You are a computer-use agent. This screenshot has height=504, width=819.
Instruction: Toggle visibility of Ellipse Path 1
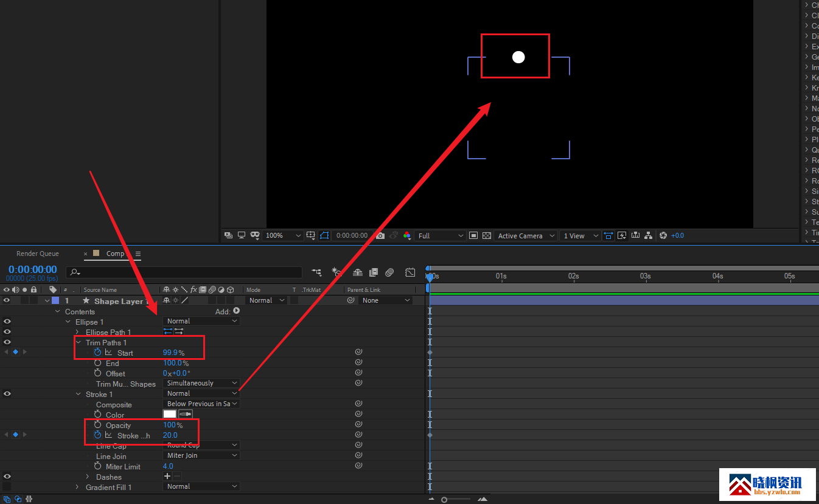point(7,331)
